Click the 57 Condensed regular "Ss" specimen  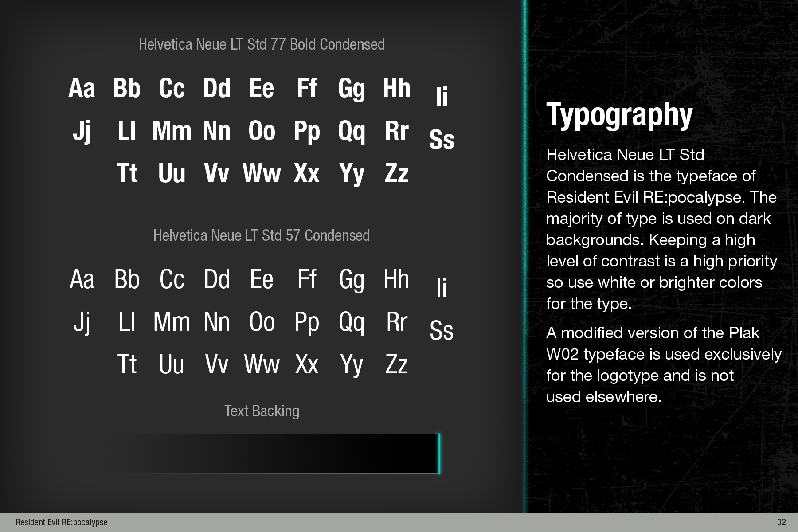click(442, 330)
